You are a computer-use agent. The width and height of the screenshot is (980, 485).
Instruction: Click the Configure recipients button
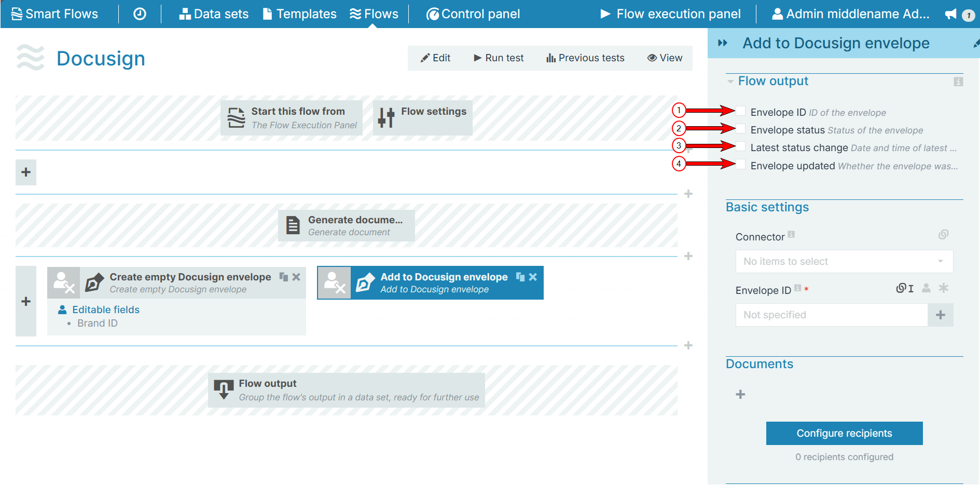pyautogui.click(x=844, y=434)
